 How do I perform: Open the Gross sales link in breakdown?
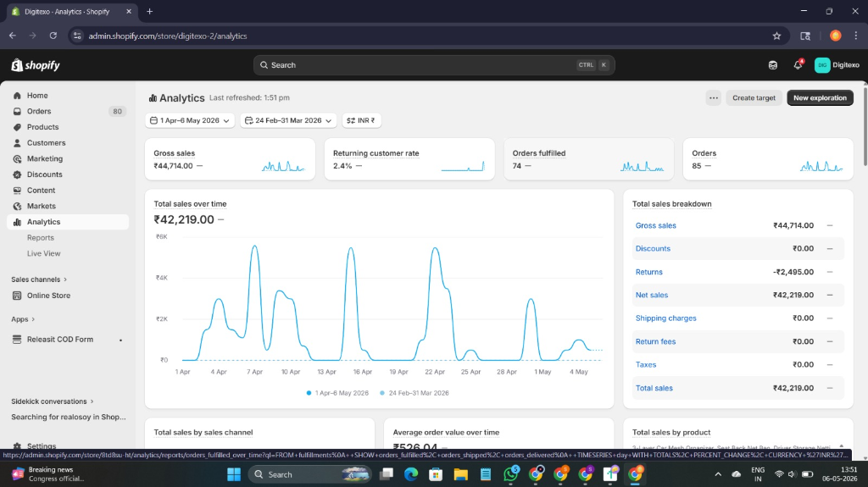[655, 225]
